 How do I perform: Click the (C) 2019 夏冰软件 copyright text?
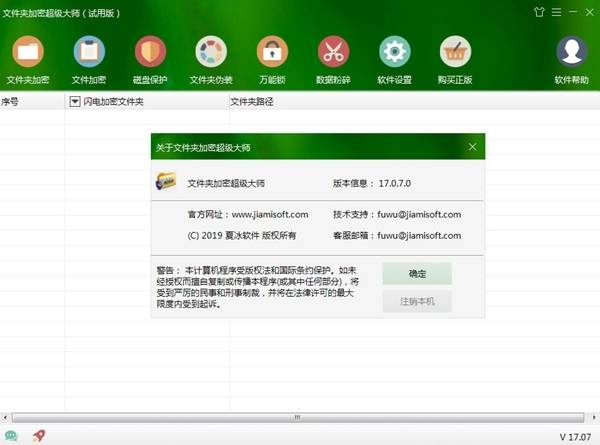(241, 235)
